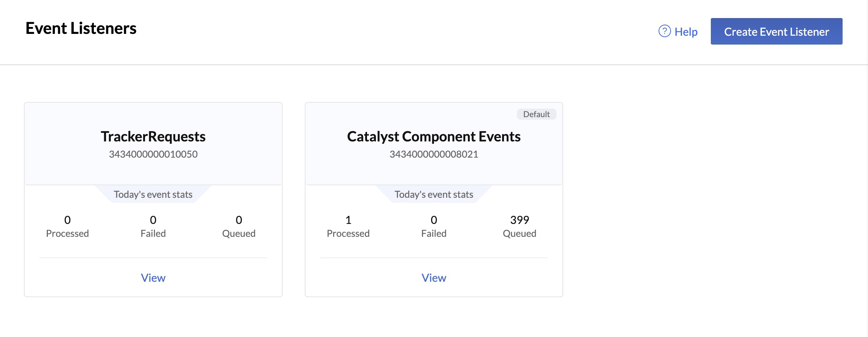The height and width of the screenshot is (337, 868).
Task: Click the Failed count on Catalyst Component Events
Action: [434, 220]
